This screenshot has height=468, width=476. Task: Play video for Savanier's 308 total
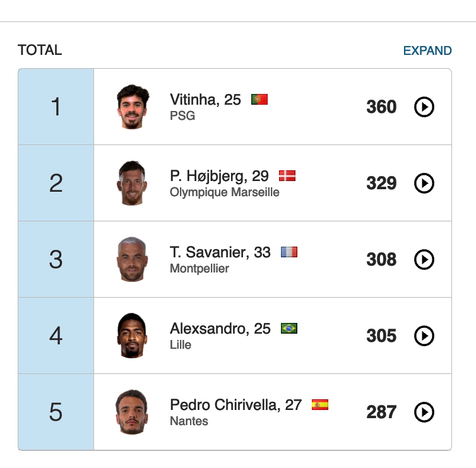click(x=424, y=260)
